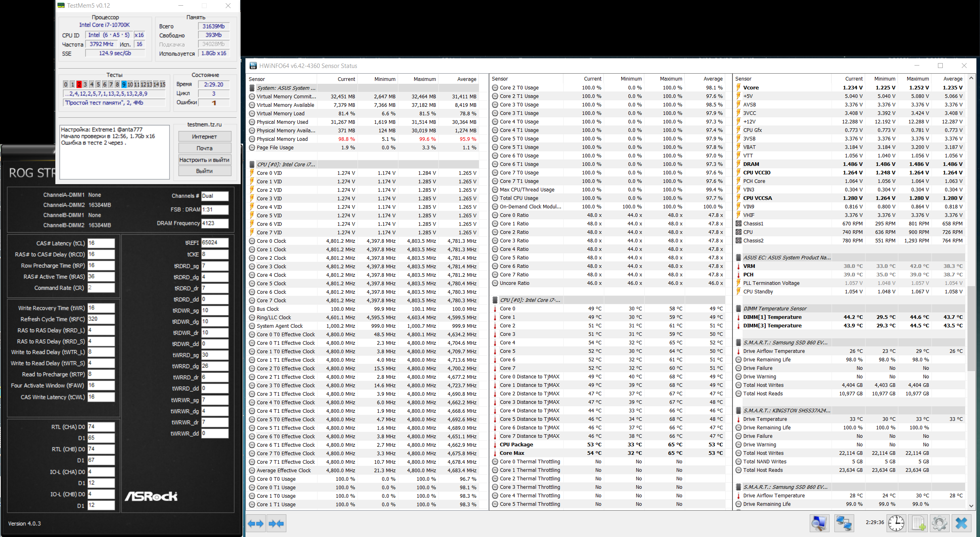Click the DRAM Frequency field showing 4123

pyautogui.click(x=214, y=223)
